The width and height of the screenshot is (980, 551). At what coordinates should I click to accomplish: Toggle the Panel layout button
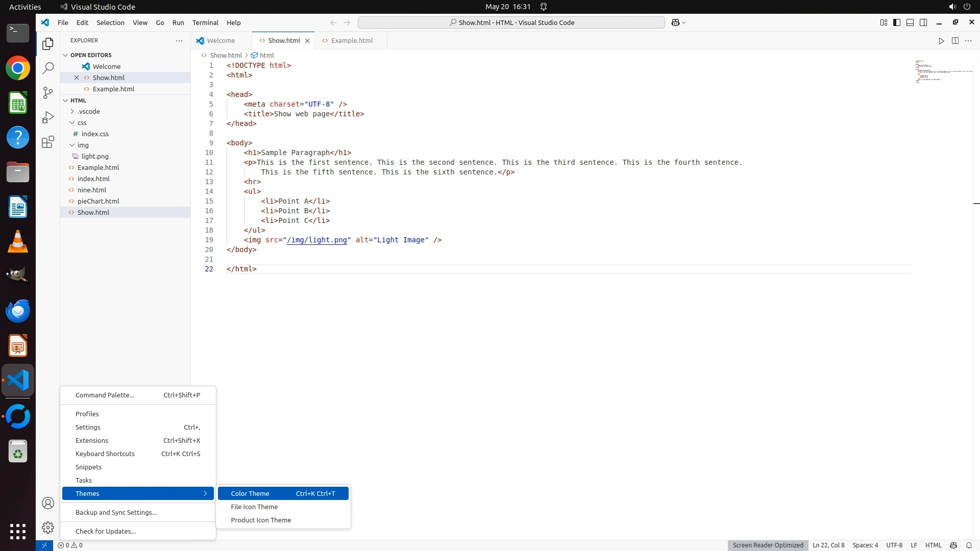point(910,22)
